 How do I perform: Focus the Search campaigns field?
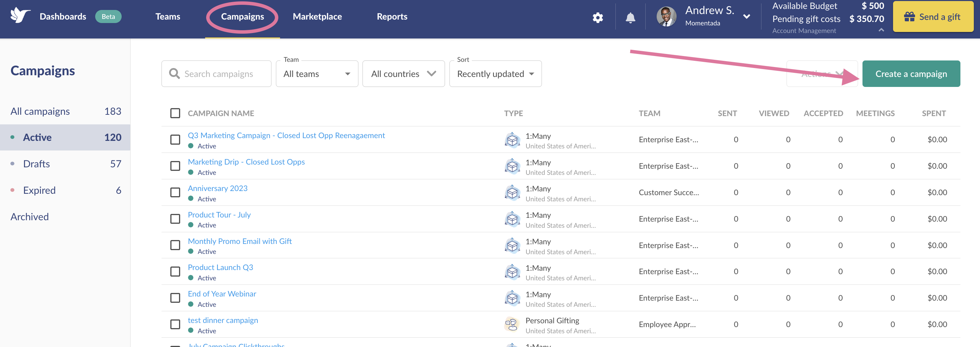216,74
